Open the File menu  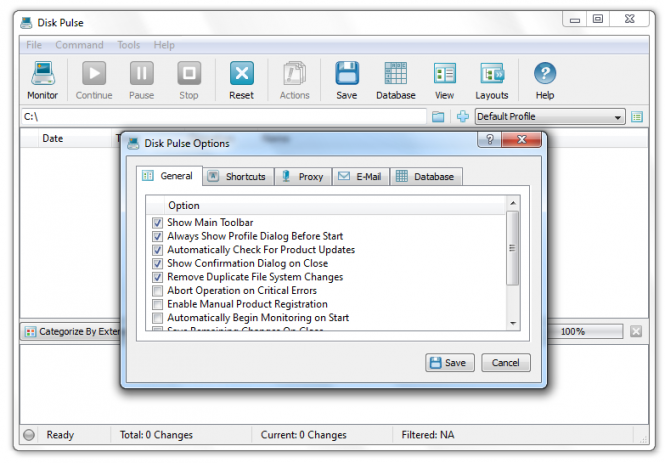tap(34, 45)
